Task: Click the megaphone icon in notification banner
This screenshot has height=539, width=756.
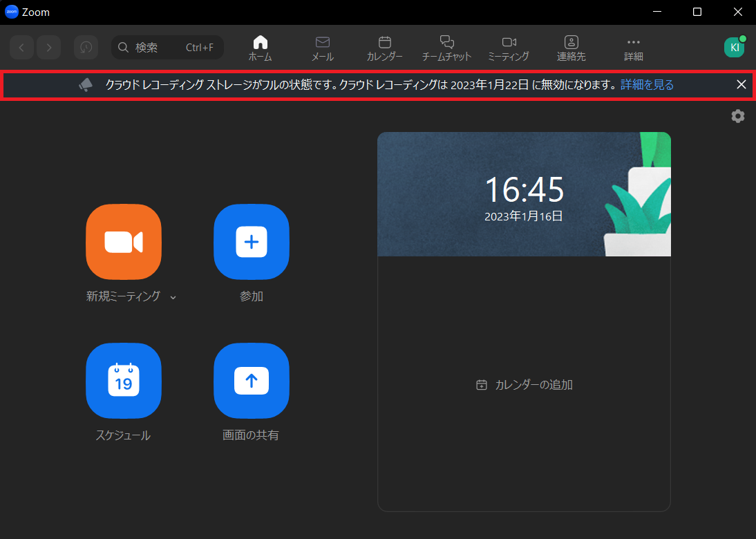Action: click(x=86, y=84)
